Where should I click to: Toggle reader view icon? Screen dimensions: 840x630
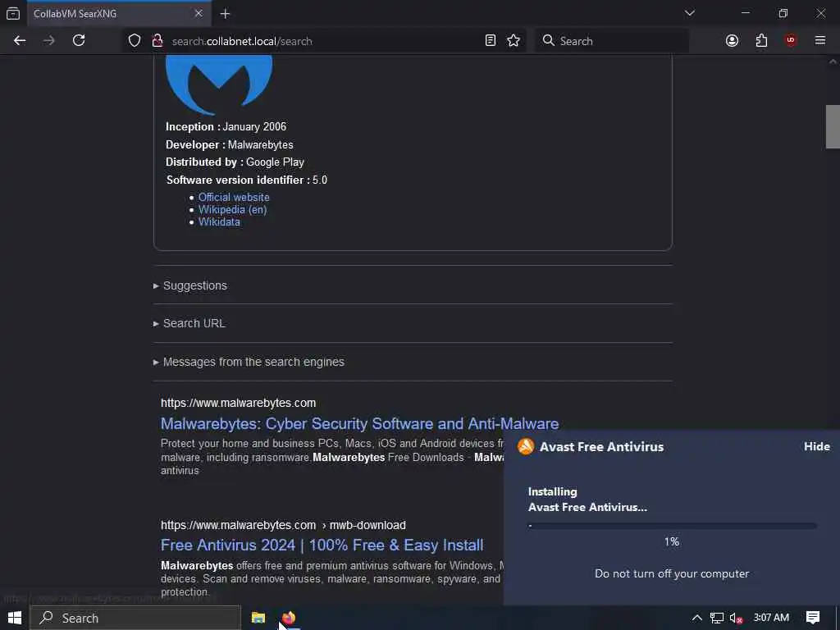pos(491,41)
